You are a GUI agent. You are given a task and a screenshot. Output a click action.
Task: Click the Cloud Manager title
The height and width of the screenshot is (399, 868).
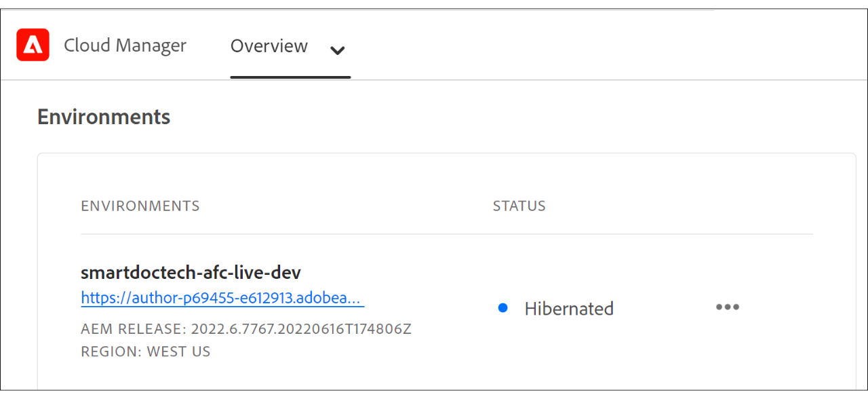pos(125,45)
